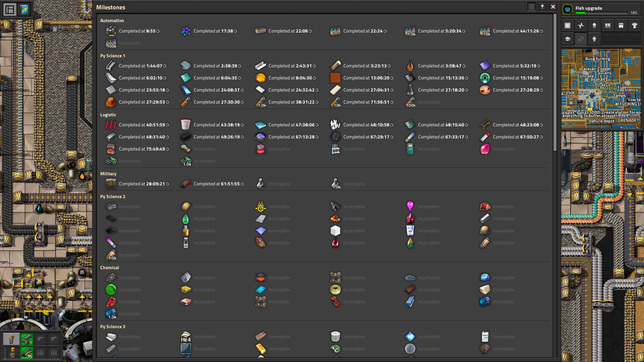644x362 pixels.
Task: Click the milestone icon beside 'Completed at 8:55'
Action: pyautogui.click(x=111, y=31)
